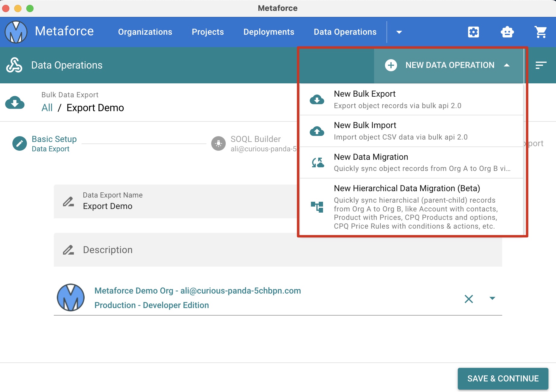The image size is (556, 392).
Task: Click the pencil icon beside Description
Action: point(68,250)
